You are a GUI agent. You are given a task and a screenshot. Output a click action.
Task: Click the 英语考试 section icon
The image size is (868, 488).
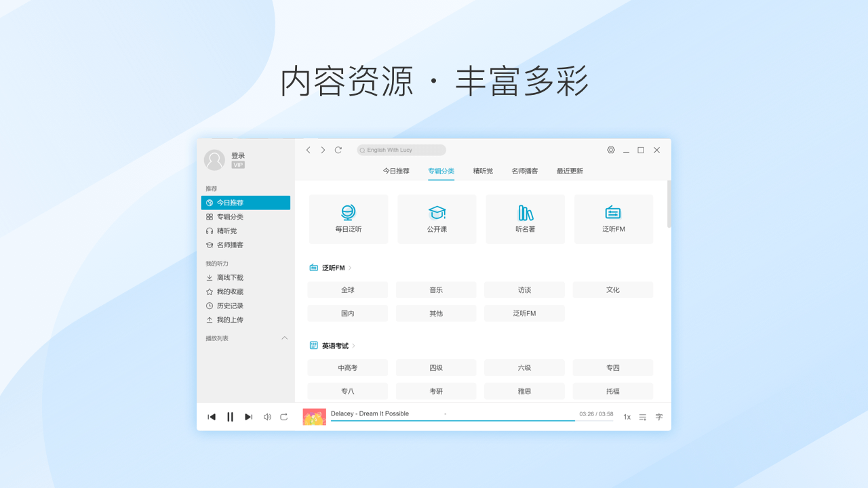coord(314,346)
